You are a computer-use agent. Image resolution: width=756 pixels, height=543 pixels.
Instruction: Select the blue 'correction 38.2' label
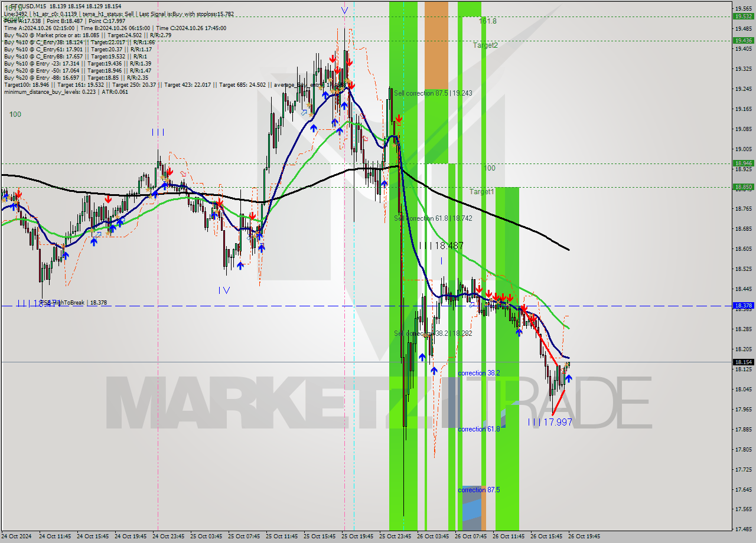point(479,373)
